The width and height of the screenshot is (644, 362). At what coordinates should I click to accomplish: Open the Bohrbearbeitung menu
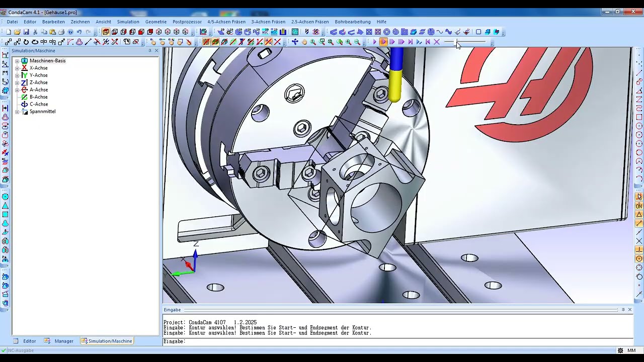coord(353,22)
